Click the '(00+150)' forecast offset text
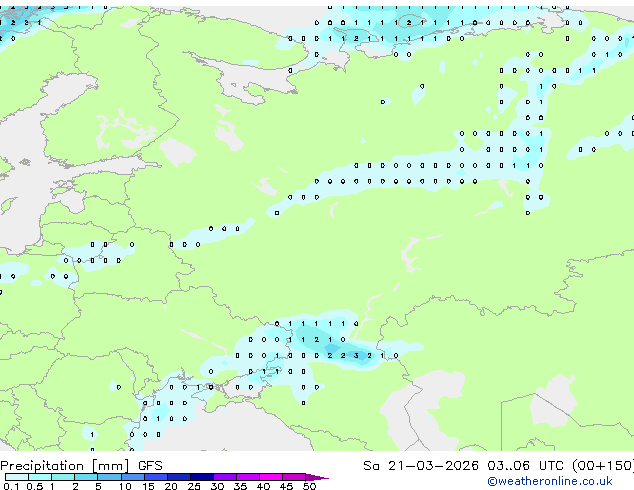 (603, 466)
